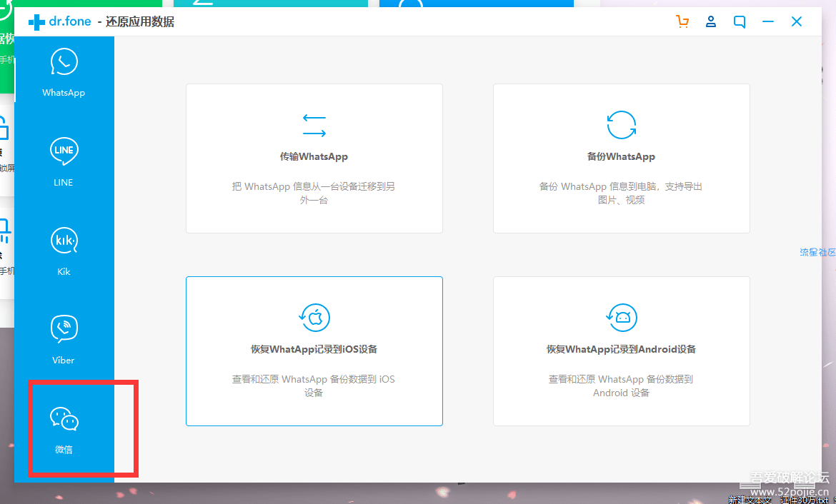The image size is (836, 504).
Task: Click the transfer arrows icon in 传输WhatsApp card
Action: [x=314, y=126]
